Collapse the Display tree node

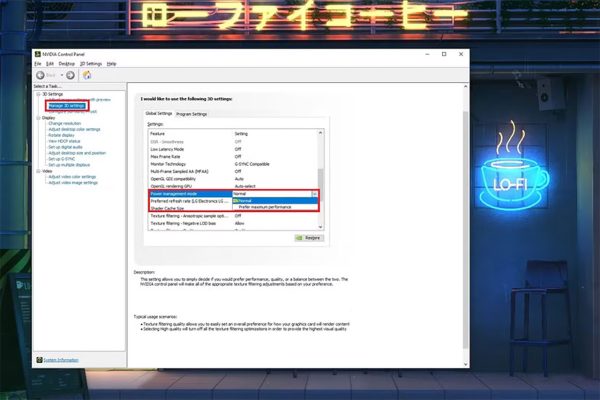[38, 118]
